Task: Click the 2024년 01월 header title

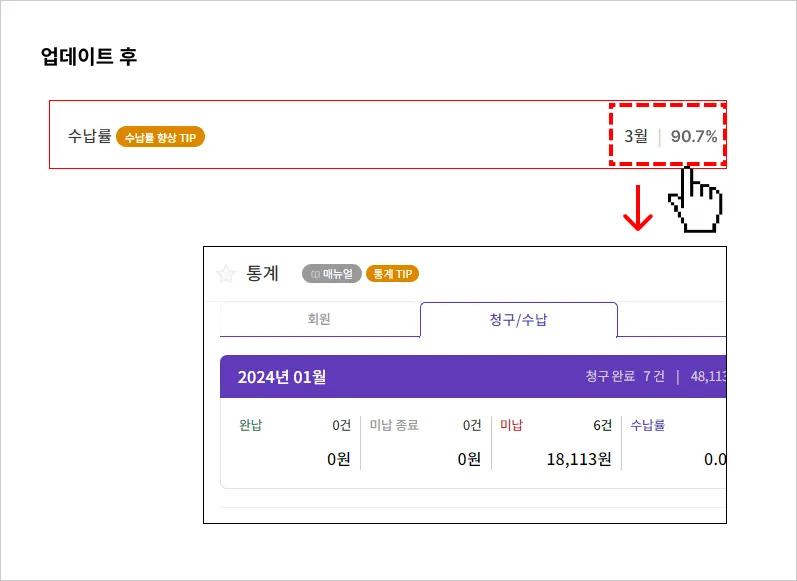Action: click(x=282, y=377)
